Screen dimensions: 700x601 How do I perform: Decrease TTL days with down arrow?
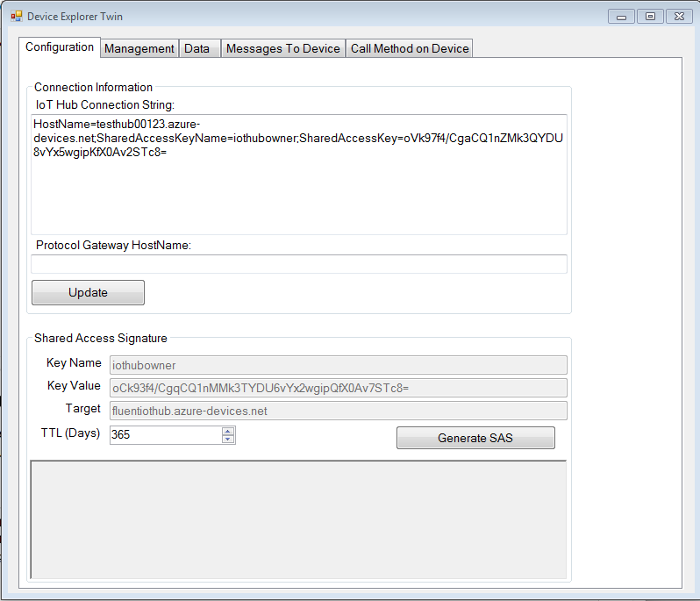click(x=228, y=439)
